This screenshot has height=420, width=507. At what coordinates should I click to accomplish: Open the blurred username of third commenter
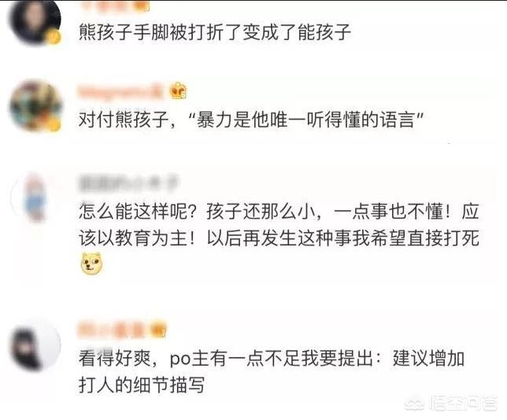point(128,183)
